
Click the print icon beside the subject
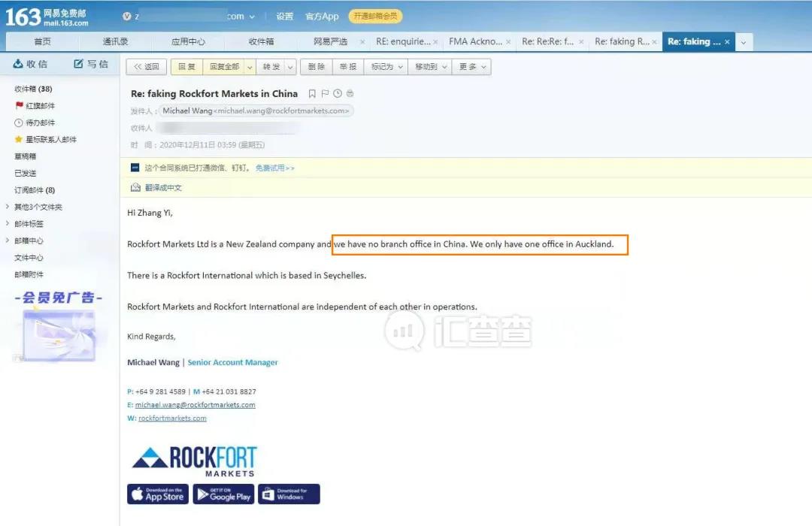pos(350,94)
